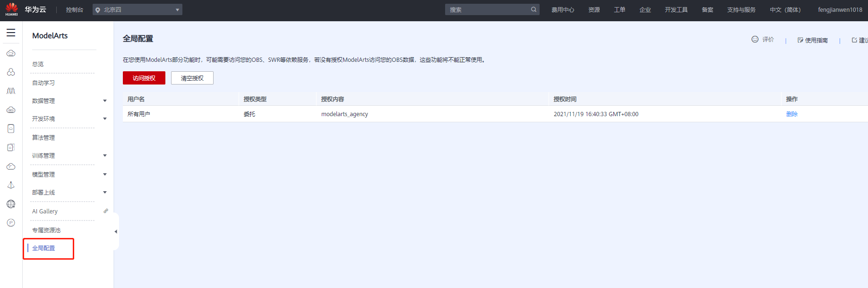Click the globe network icon in sidebar
The image size is (868, 288).
(x=11, y=204)
